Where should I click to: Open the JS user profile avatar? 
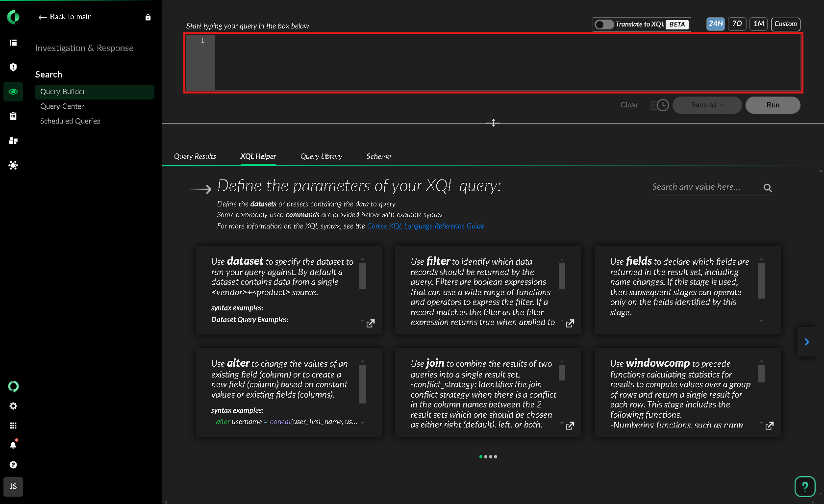pyautogui.click(x=13, y=486)
